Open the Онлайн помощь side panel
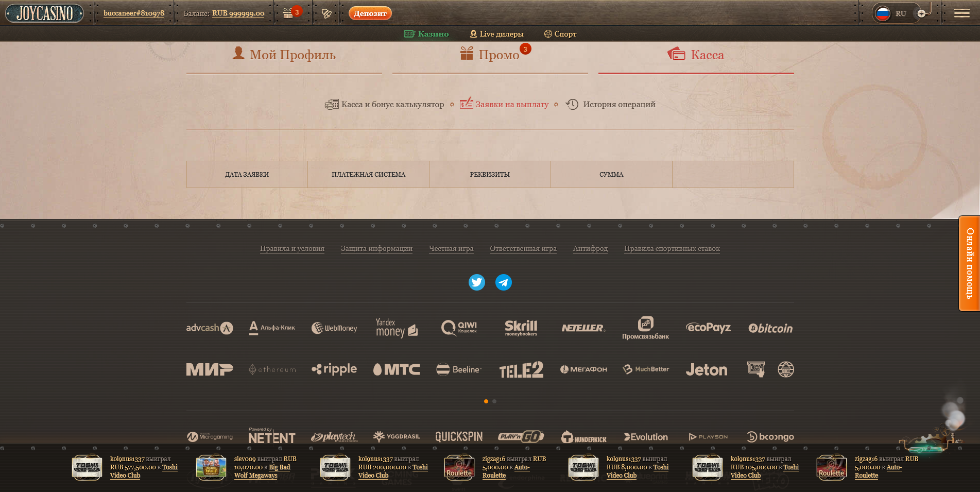Image resolution: width=980 pixels, height=492 pixels. 969,263
